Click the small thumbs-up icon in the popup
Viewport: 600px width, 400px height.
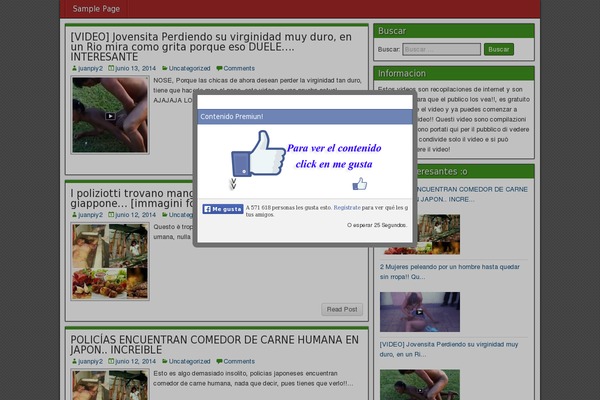pyautogui.click(x=360, y=184)
